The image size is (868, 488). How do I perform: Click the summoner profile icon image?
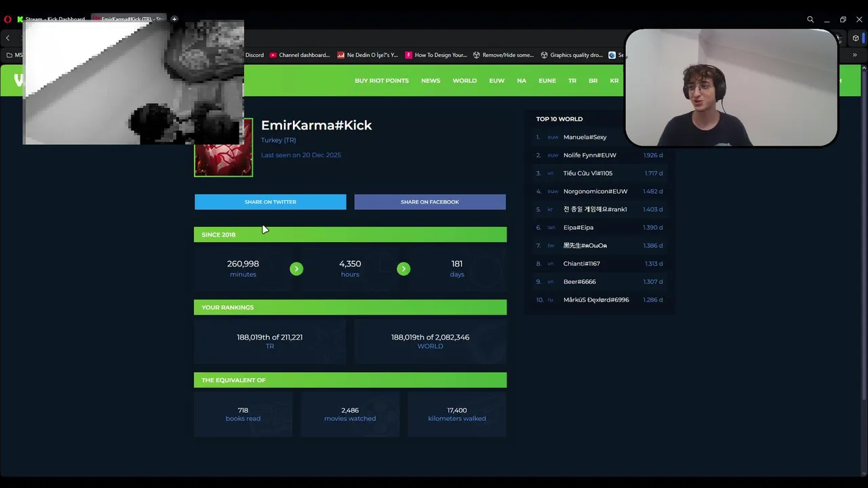coord(224,148)
